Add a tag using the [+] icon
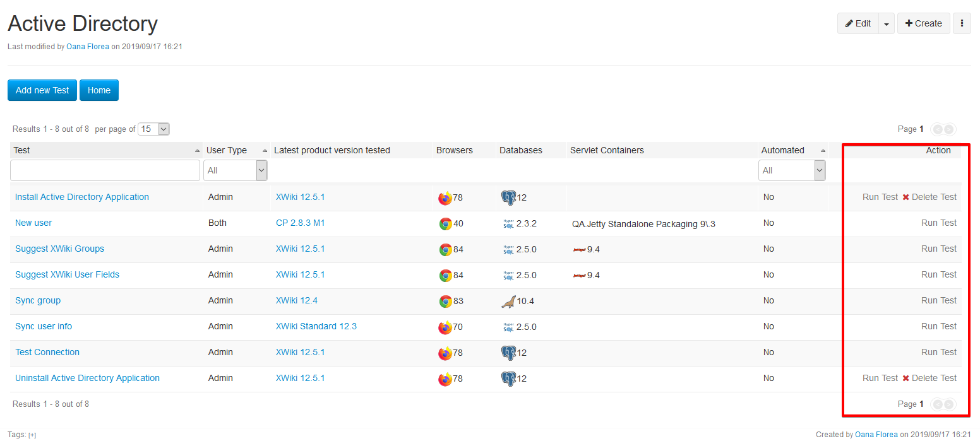The width and height of the screenshot is (980, 446). (x=32, y=435)
